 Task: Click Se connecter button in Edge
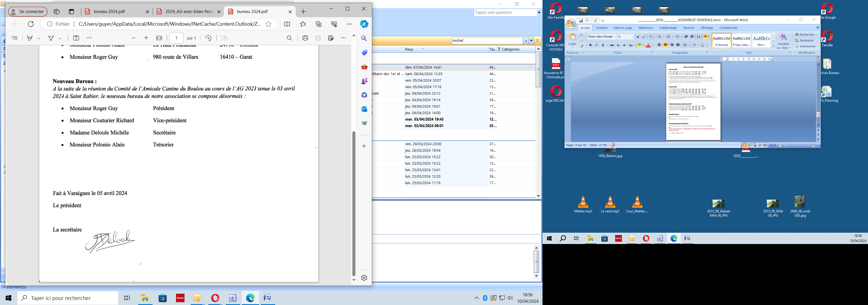(x=28, y=12)
